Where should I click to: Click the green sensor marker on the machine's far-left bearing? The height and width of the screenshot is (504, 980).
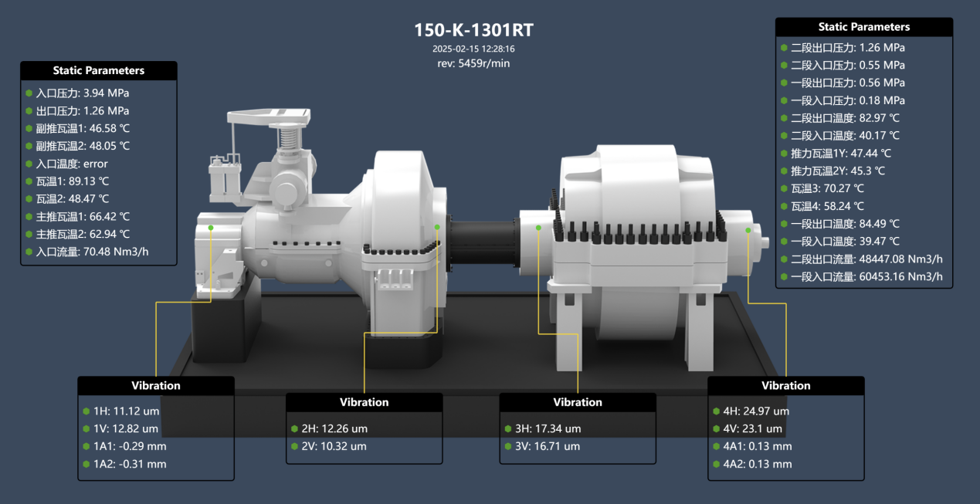[x=211, y=228]
